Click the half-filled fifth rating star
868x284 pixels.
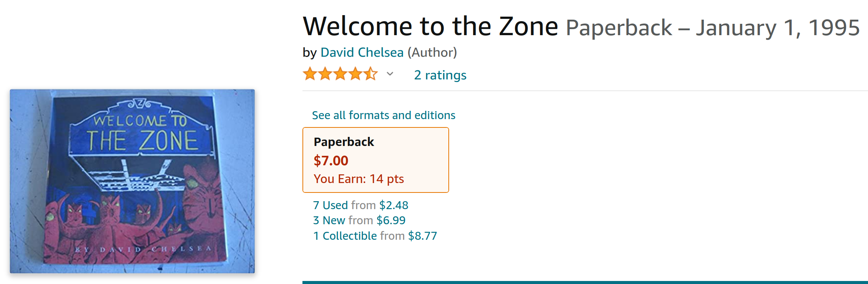coord(371,74)
